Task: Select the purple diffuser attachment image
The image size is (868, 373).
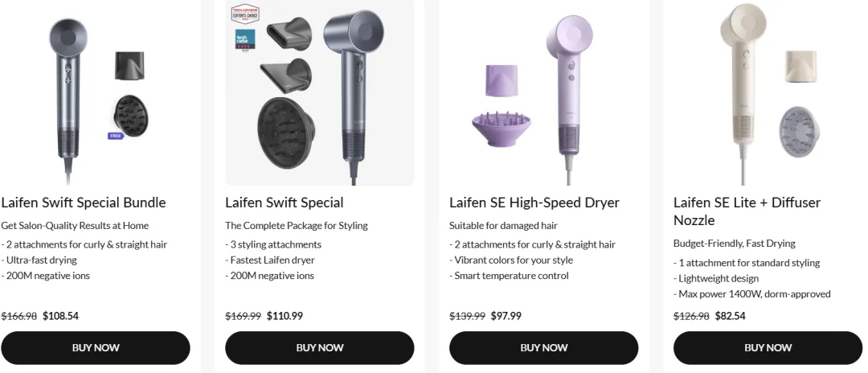Action: pyautogui.click(x=505, y=129)
